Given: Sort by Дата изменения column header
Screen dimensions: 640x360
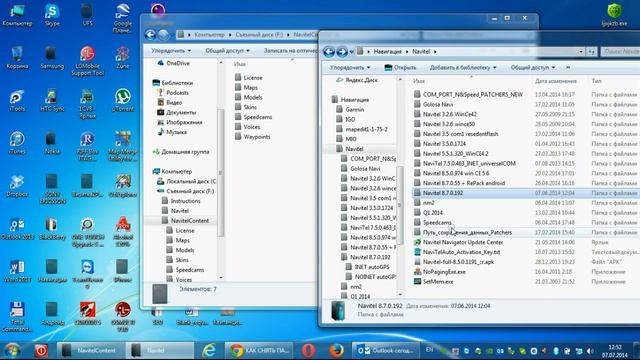Looking at the screenshot, I should click(x=555, y=81).
